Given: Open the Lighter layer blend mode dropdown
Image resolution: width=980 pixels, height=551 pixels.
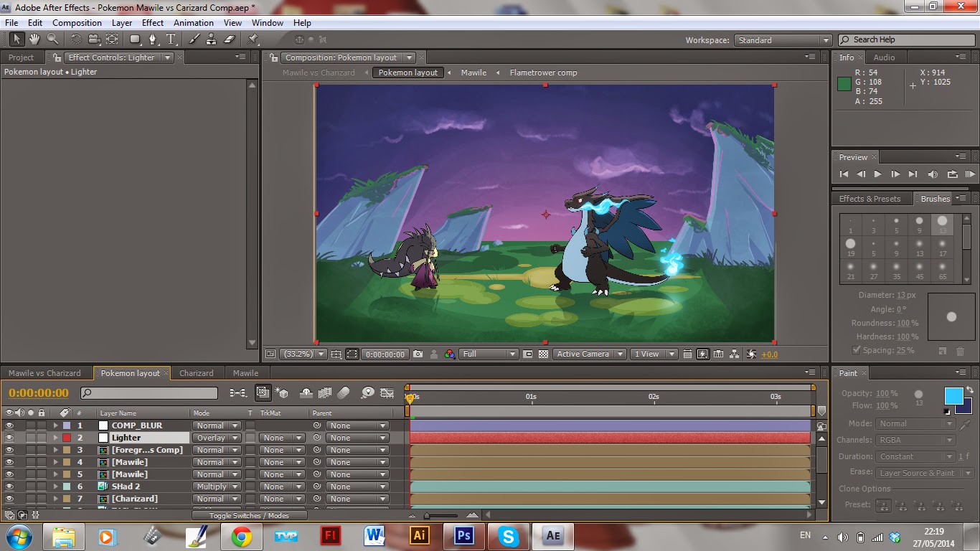Looking at the screenshot, I should (216, 438).
